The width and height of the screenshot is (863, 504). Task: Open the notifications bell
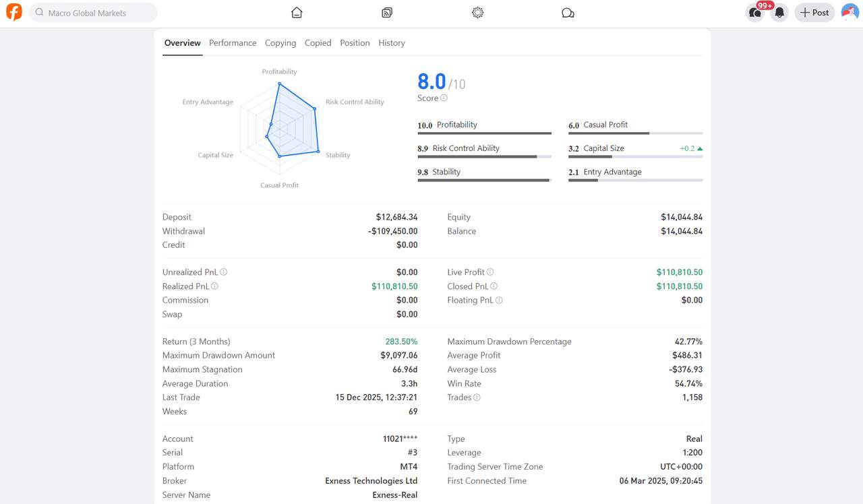coord(779,12)
